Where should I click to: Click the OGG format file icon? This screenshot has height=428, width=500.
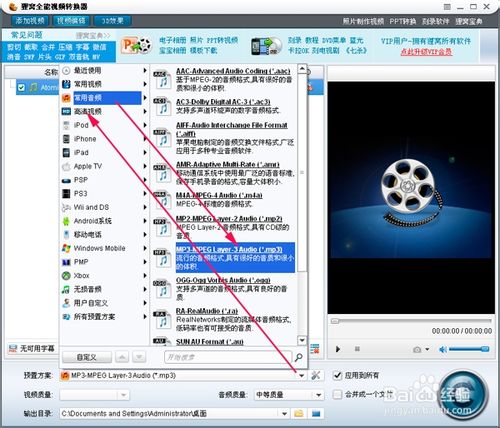pos(161,289)
